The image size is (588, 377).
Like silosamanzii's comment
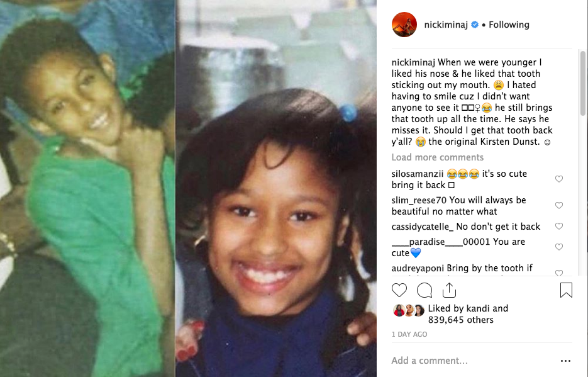tap(558, 179)
